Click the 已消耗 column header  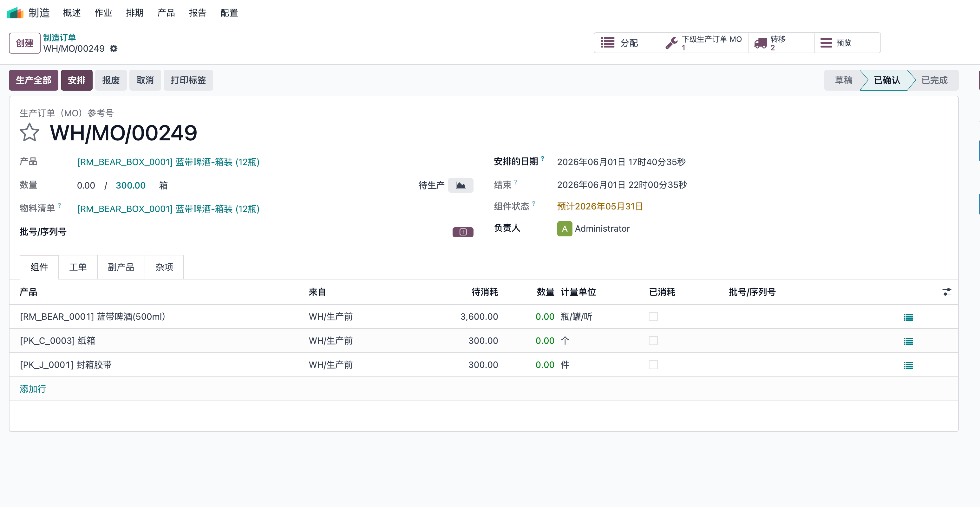click(662, 292)
